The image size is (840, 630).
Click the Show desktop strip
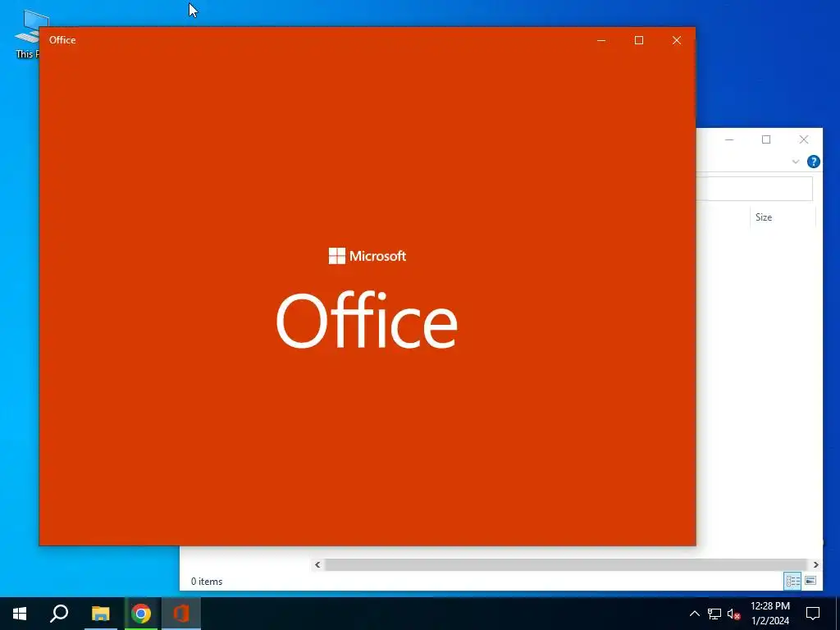pyautogui.click(x=838, y=614)
